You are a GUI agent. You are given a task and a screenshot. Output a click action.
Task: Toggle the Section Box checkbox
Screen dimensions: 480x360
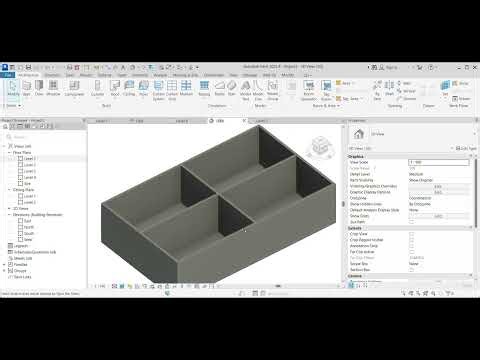(x=411, y=270)
